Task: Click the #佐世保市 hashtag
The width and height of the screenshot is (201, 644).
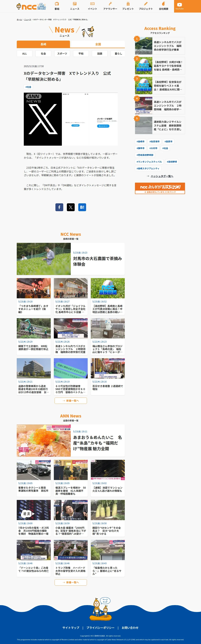Action: pyautogui.click(x=154, y=142)
